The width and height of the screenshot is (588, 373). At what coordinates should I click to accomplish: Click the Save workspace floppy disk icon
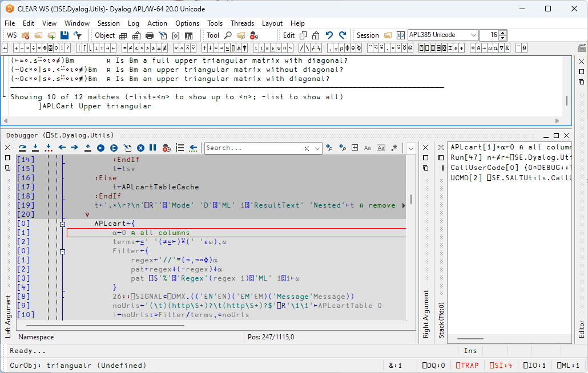(65, 35)
